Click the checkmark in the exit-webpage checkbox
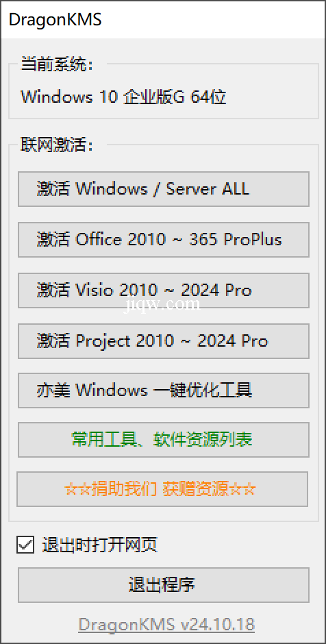This screenshot has width=326, height=644. click(x=25, y=545)
